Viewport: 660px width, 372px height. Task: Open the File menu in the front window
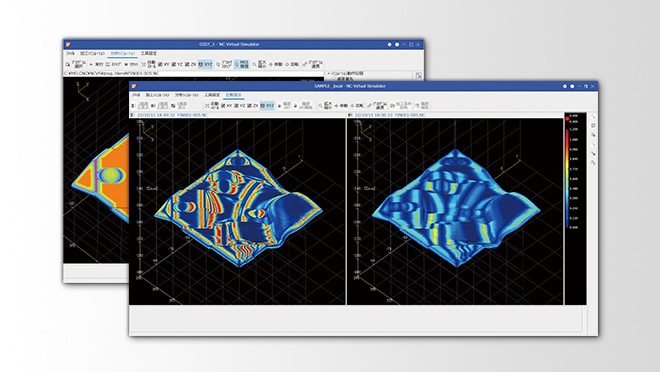[x=136, y=95]
